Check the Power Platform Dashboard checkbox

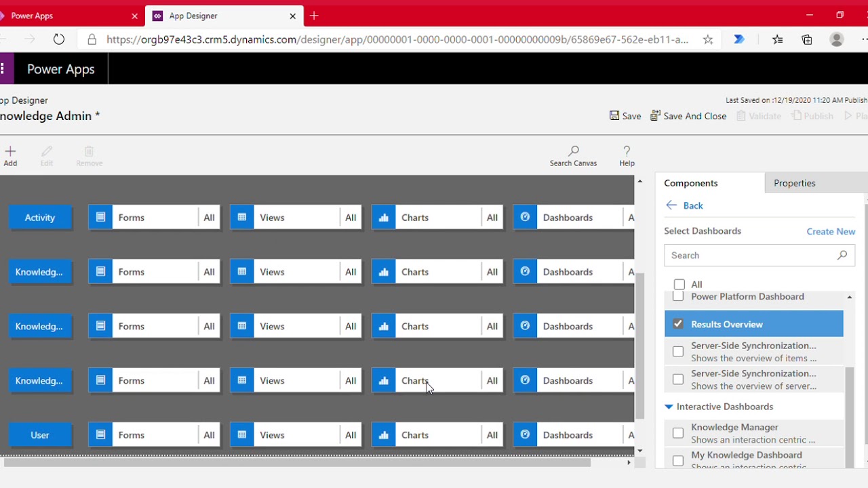coord(678,296)
